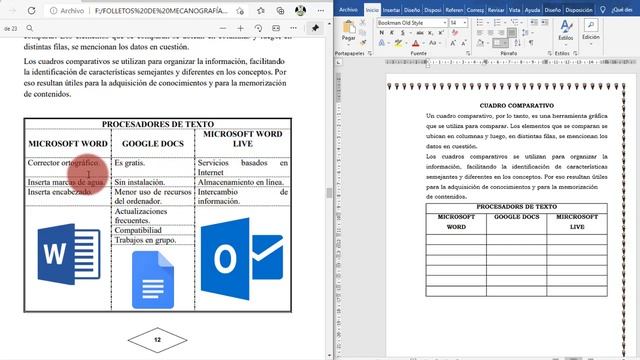
Task: Toggle strikethrough (abc) formatting
Action: (420, 33)
